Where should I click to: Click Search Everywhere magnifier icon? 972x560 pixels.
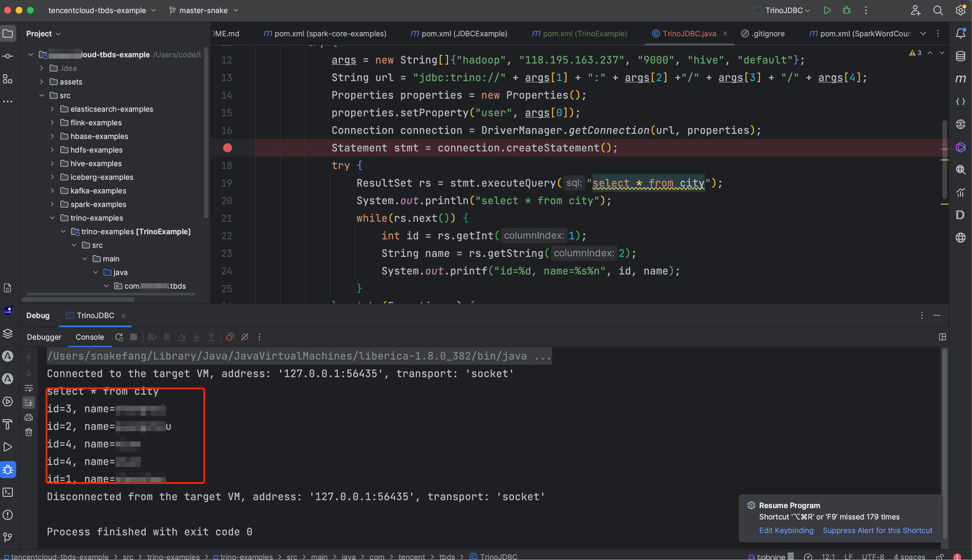click(938, 10)
